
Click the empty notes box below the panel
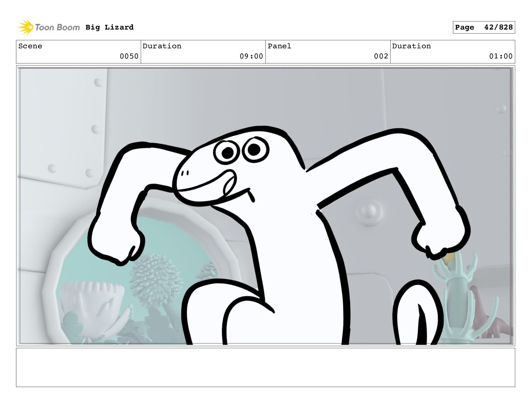pos(266,367)
